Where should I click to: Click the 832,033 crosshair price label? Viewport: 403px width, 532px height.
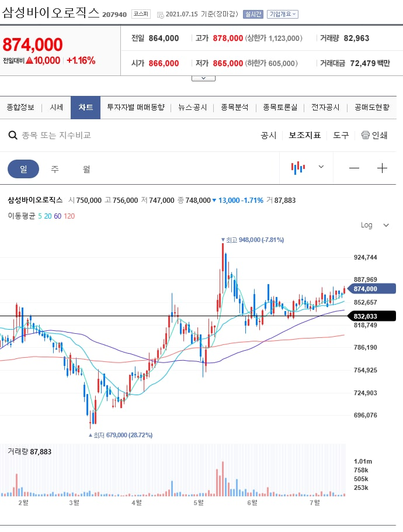tap(372, 316)
